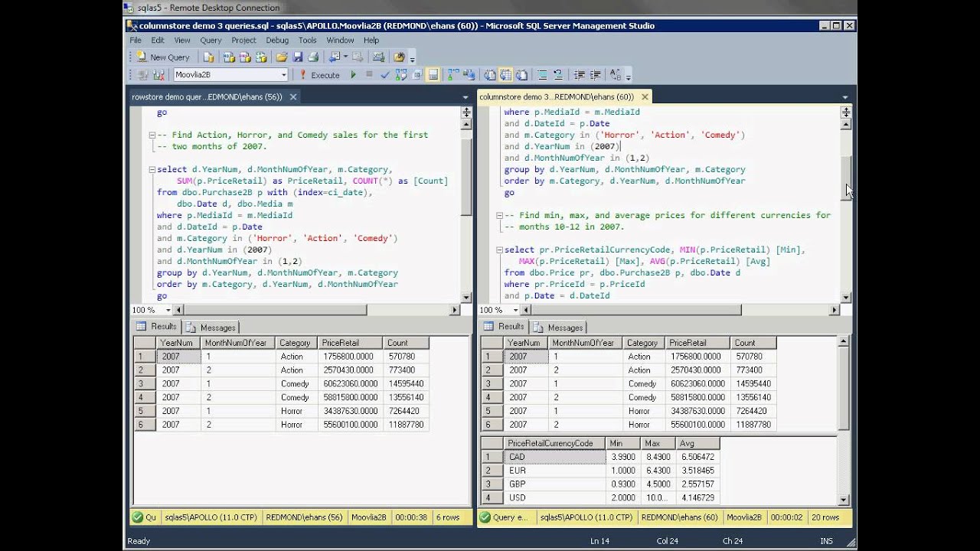Click the Split editor handle in left pane
This screenshot has height=551, width=980.
tap(465, 112)
